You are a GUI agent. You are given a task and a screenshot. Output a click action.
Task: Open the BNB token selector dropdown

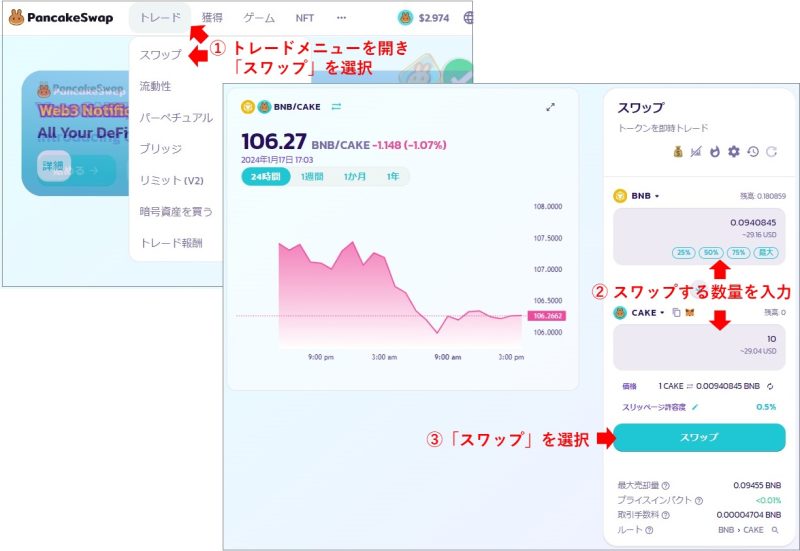645,196
